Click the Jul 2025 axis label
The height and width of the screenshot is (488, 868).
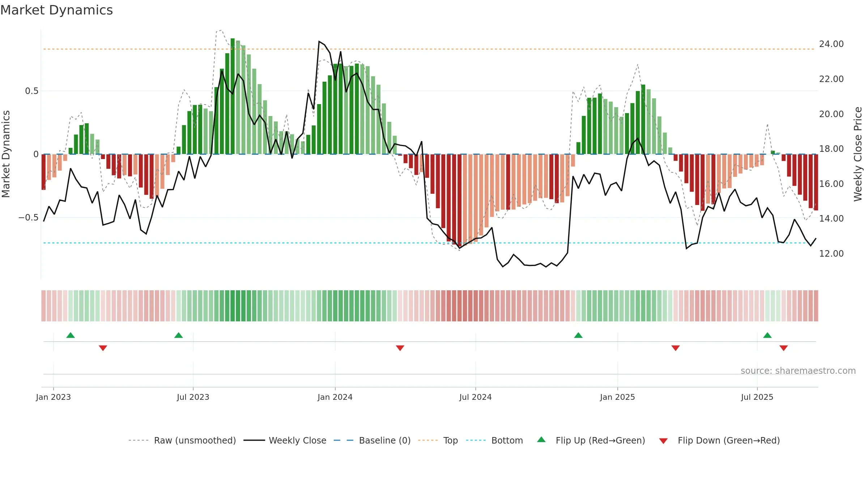click(x=757, y=397)
